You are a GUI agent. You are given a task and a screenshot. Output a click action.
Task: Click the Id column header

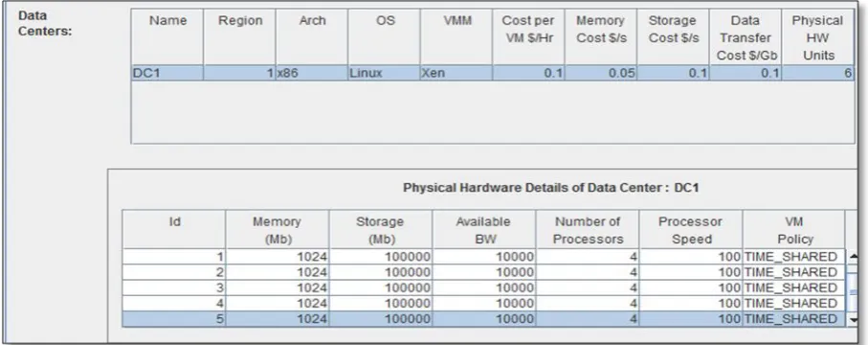point(174,229)
